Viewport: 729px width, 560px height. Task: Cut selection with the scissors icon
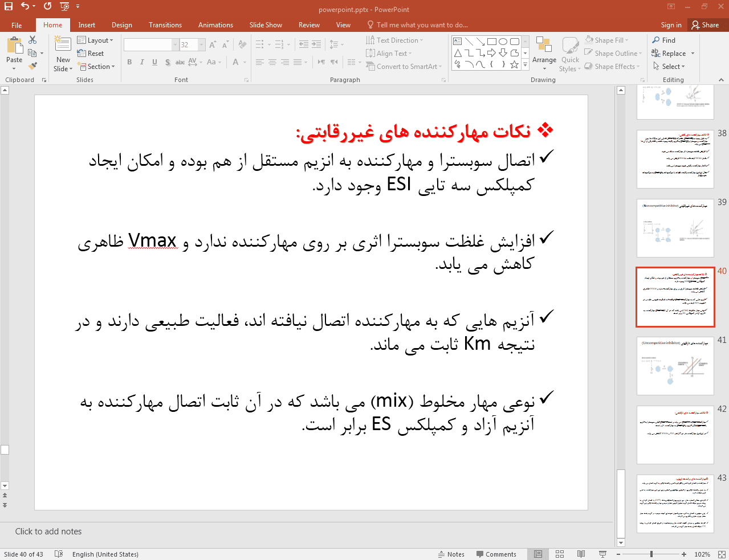[x=32, y=40]
